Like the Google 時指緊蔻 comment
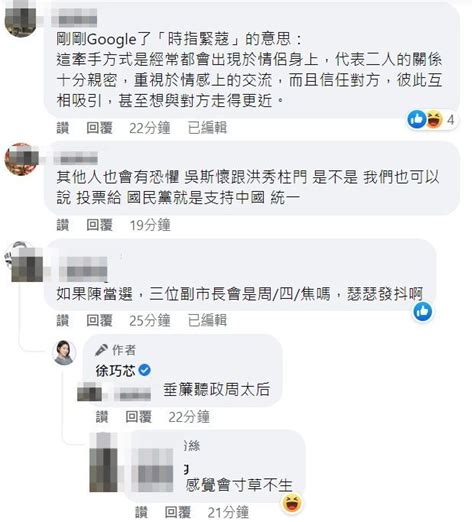 coord(63,128)
